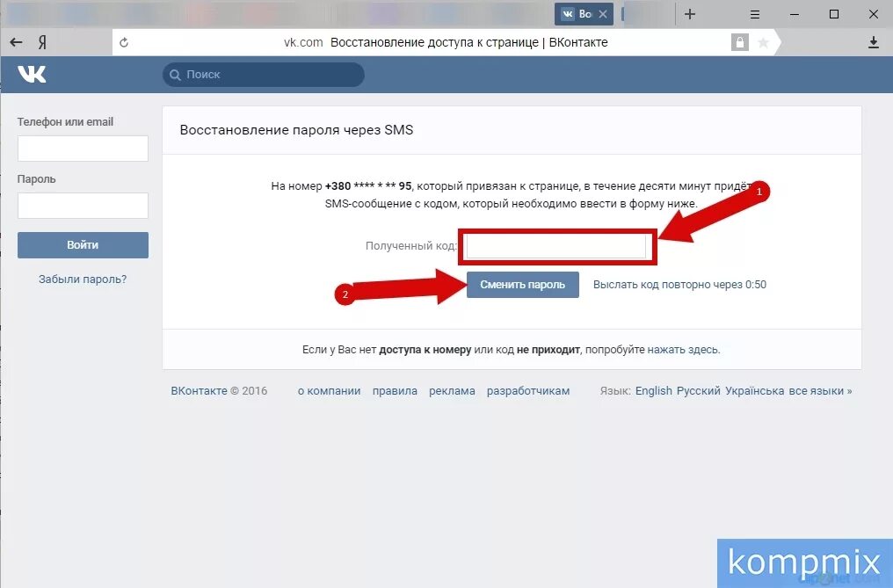The height and width of the screenshot is (588, 893).
Task: Click the VK logo in header
Action: 32,74
